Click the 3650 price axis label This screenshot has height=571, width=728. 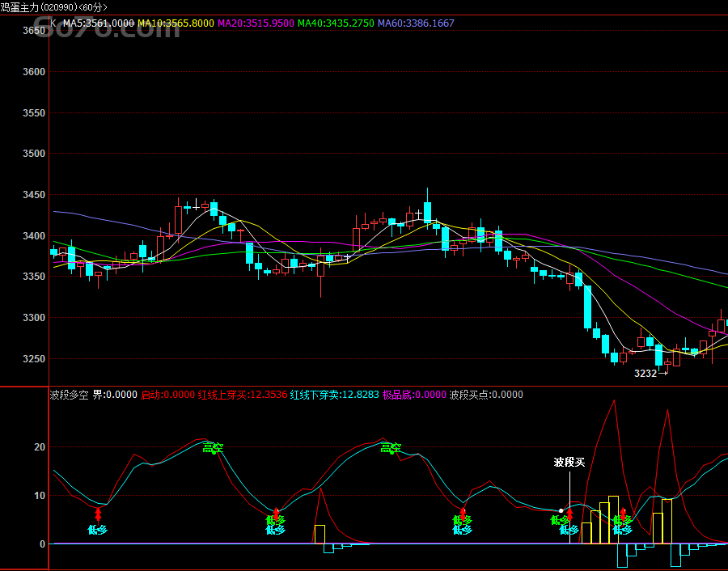click(x=34, y=31)
